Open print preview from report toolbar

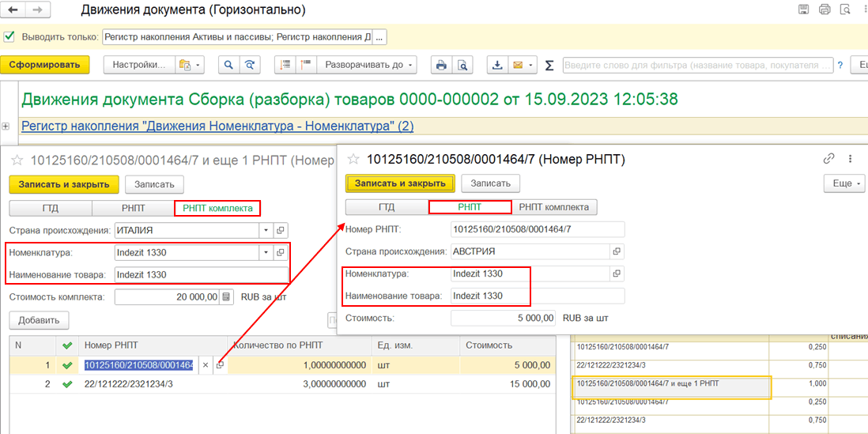[x=462, y=65]
